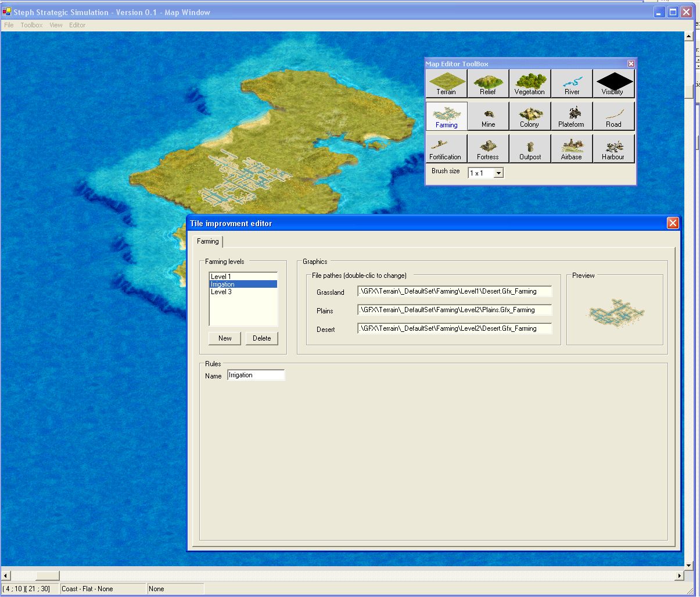Click the New farming level button

(x=225, y=338)
